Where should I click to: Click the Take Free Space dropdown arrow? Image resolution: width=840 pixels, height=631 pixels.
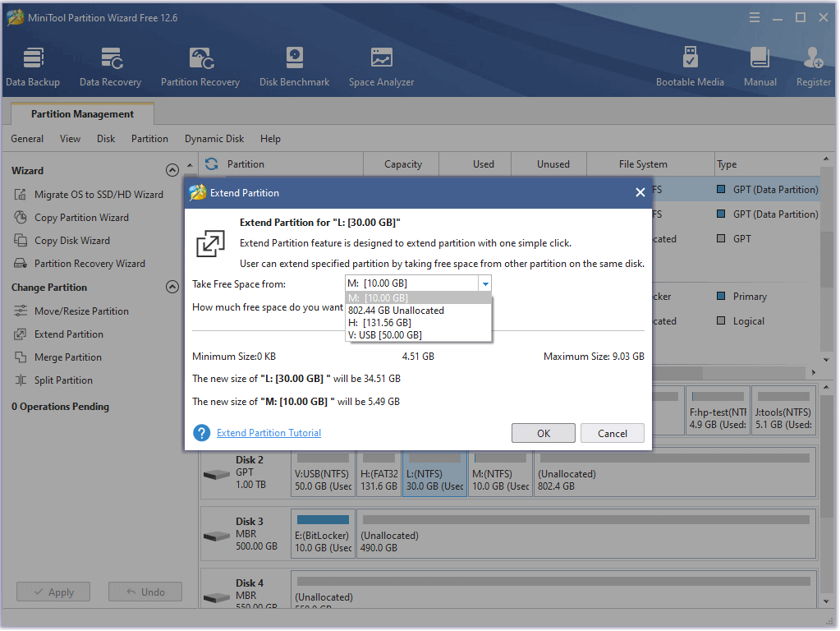pos(484,283)
